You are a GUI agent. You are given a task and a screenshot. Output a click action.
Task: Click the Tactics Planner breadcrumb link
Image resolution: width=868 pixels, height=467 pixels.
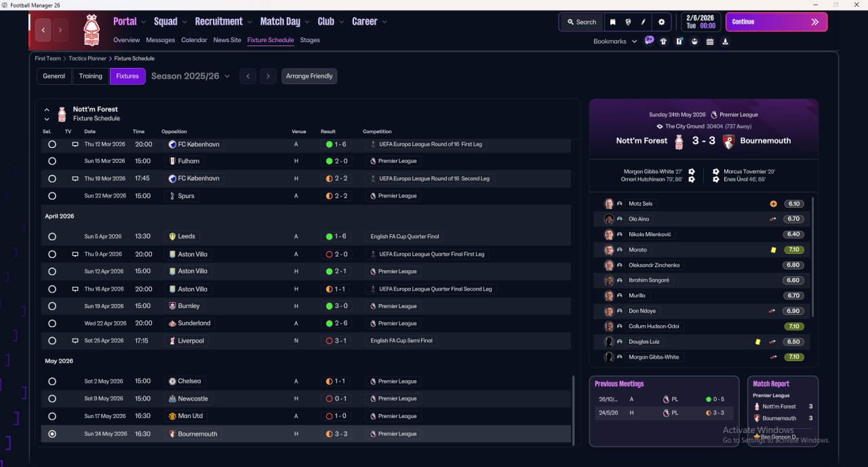[87, 58]
